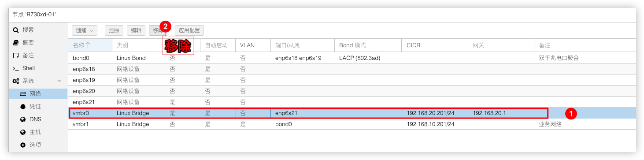Select the DNS globe icon
Viewport: 644px width, 160px height.
(23, 119)
